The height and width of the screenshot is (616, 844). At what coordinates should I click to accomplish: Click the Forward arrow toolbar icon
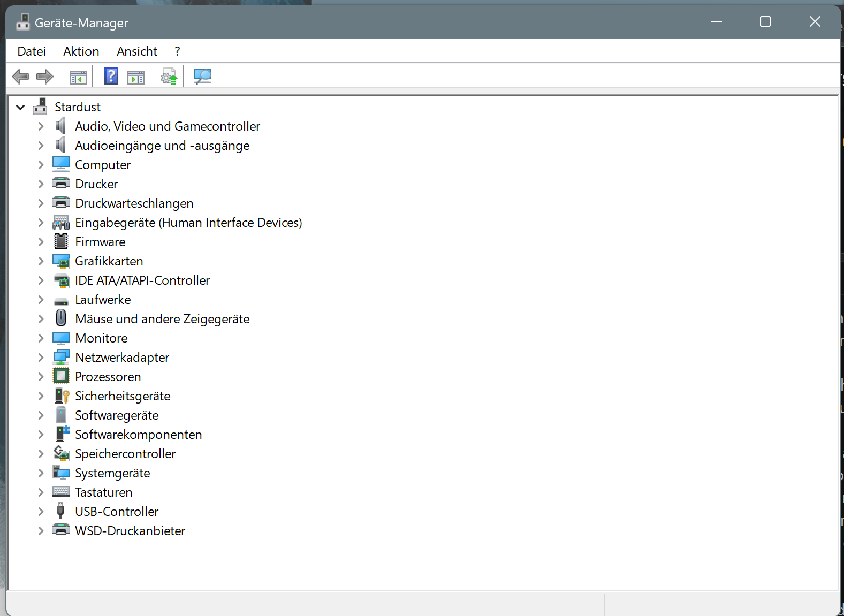[45, 77]
